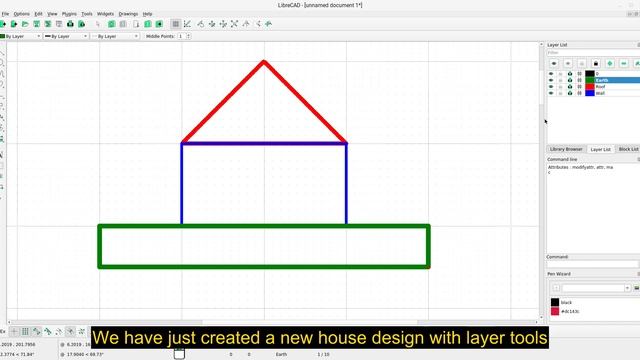Select the Wall layer row
Screen dimensions: 640x360
click(x=594, y=93)
